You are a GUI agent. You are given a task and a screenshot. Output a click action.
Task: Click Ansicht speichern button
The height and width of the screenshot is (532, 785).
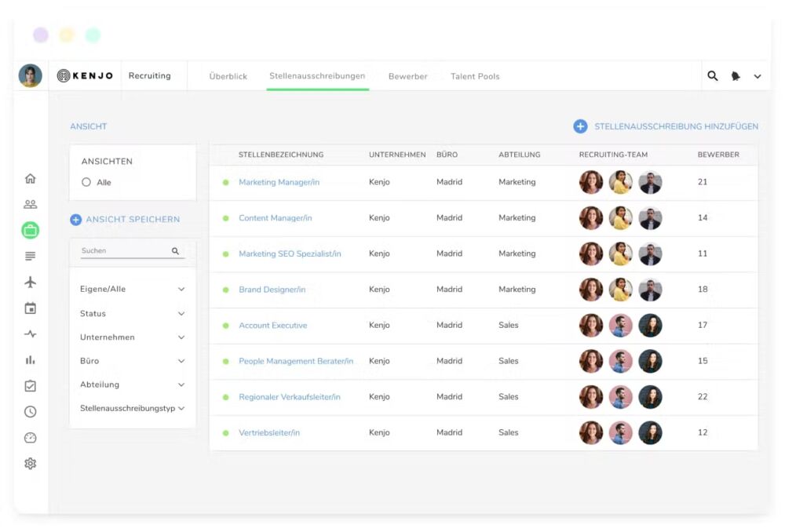tap(125, 220)
